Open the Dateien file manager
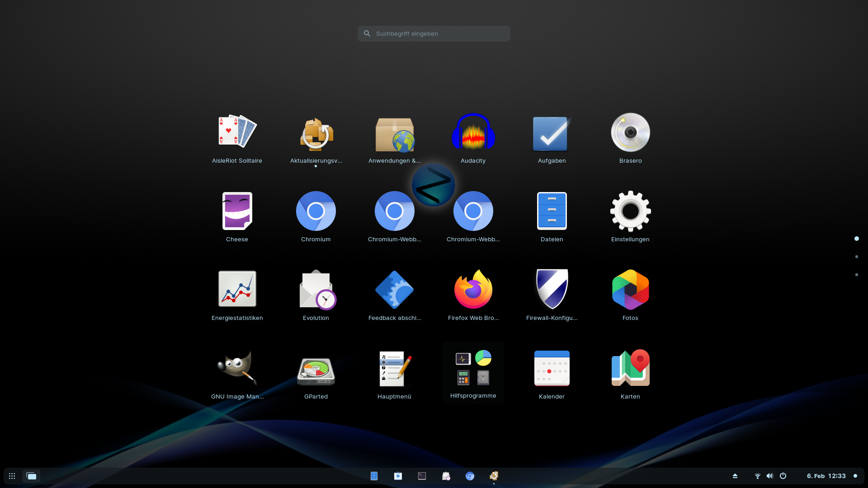The image size is (868, 488). click(x=552, y=211)
